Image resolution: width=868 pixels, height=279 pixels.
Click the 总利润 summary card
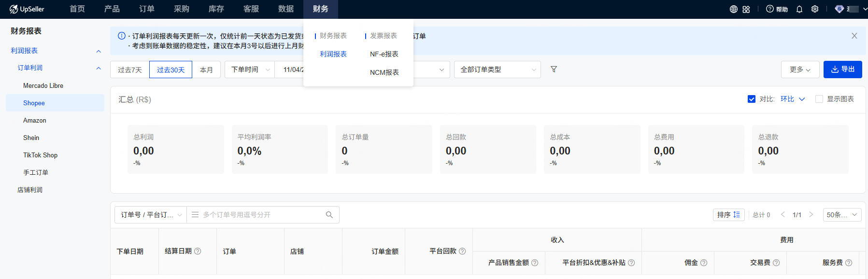(x=176, y=149)
